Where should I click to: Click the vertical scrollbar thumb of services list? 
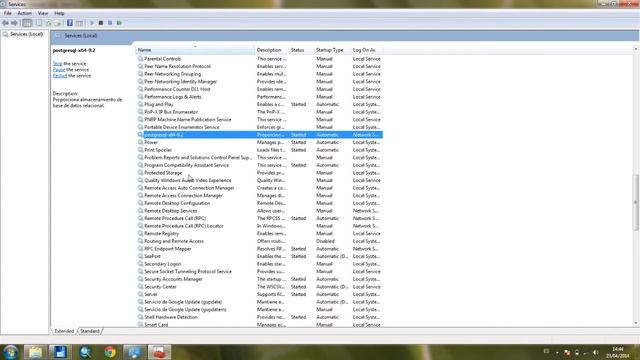tap(636, 202)
